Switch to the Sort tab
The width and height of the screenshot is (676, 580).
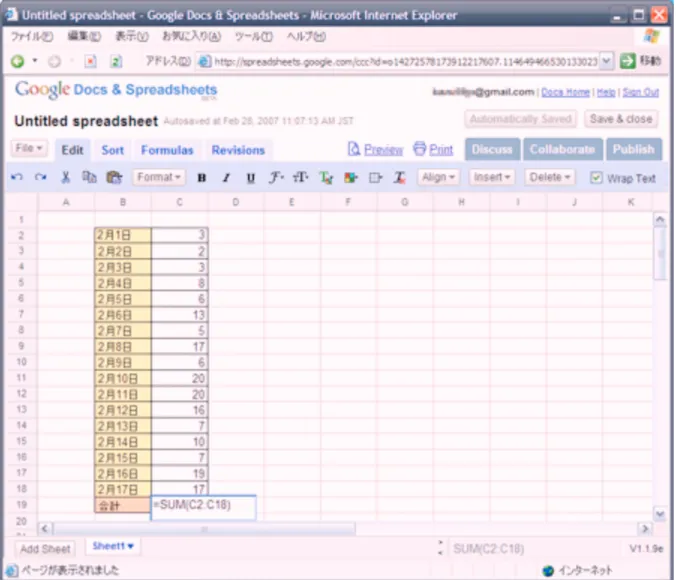click(x=113, y=150)
